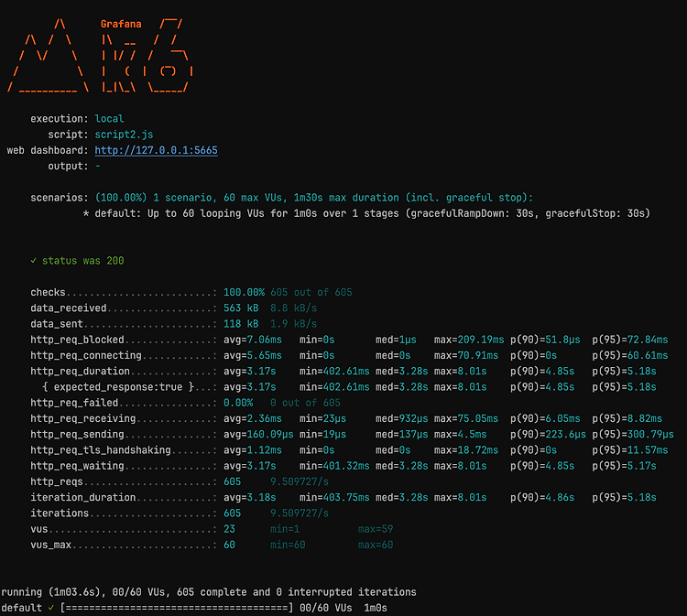The width and height of the screenshot is (687, 616).
Task: Select the default scenario stages description line
Action: 366,213
